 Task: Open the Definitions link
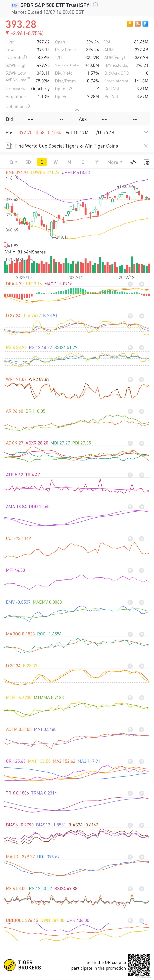point(18,107)
